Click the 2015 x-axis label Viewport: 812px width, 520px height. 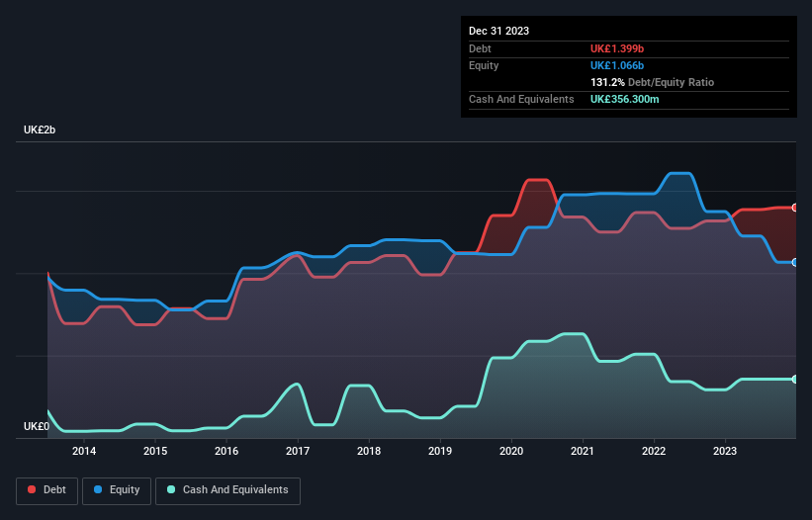tap(155, 451)
